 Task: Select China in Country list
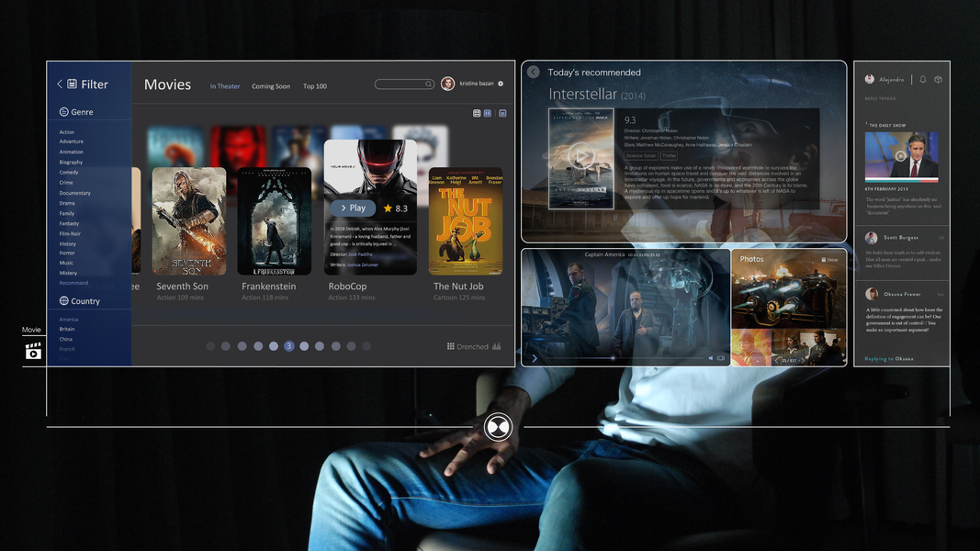[65, 339]
